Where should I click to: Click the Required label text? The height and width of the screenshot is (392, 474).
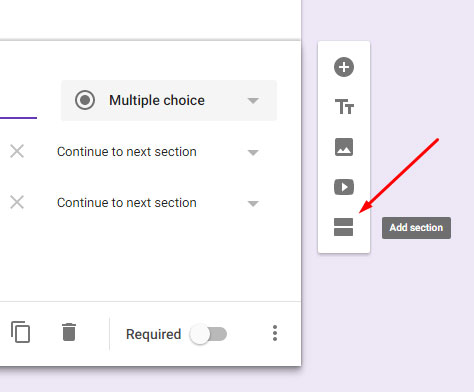(x=153, y=334)
